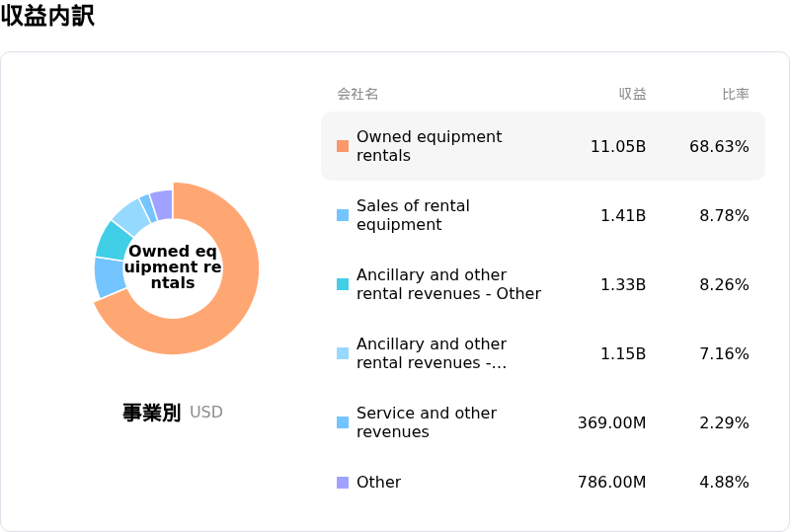The height and width of the screenshot is (532, 790).
Task: Click the 369.00M revenue value
Action: [611, 422]
